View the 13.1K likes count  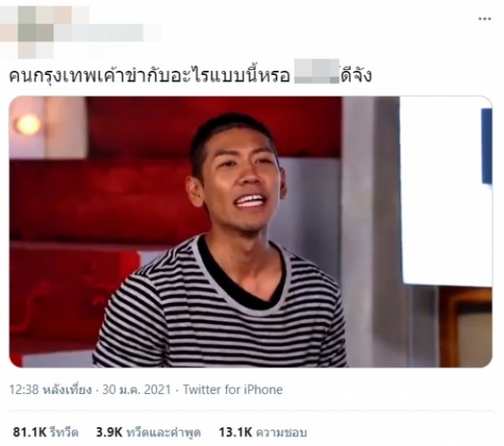click(x=235, y=432)
